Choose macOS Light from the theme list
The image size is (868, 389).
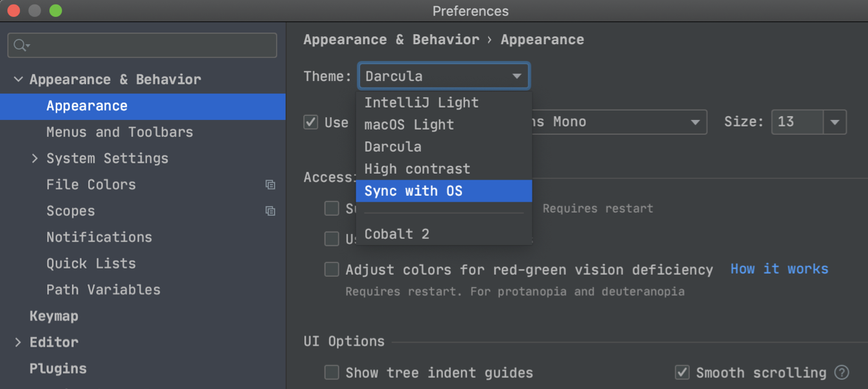444,124
